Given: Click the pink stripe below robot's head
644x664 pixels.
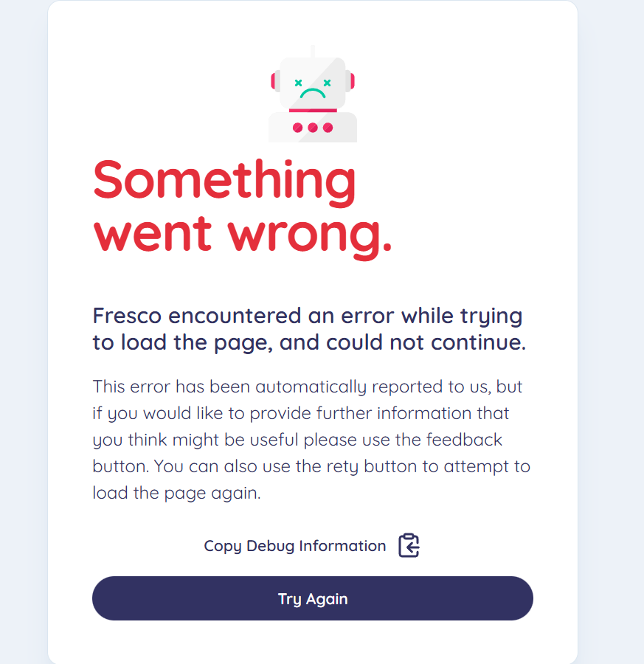Looking at the screenshot, I should 313,110.
